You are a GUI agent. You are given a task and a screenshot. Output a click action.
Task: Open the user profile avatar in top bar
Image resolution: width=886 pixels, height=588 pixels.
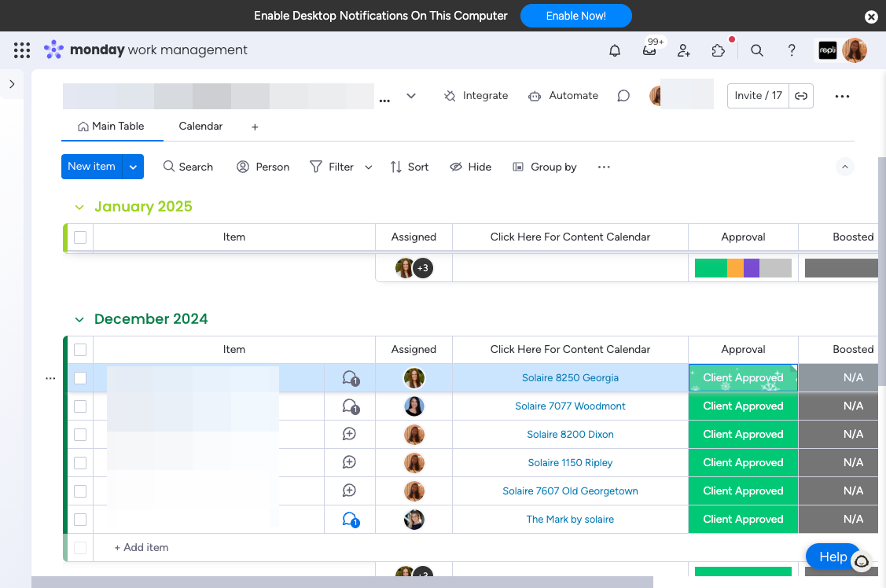tap(855, 50)
